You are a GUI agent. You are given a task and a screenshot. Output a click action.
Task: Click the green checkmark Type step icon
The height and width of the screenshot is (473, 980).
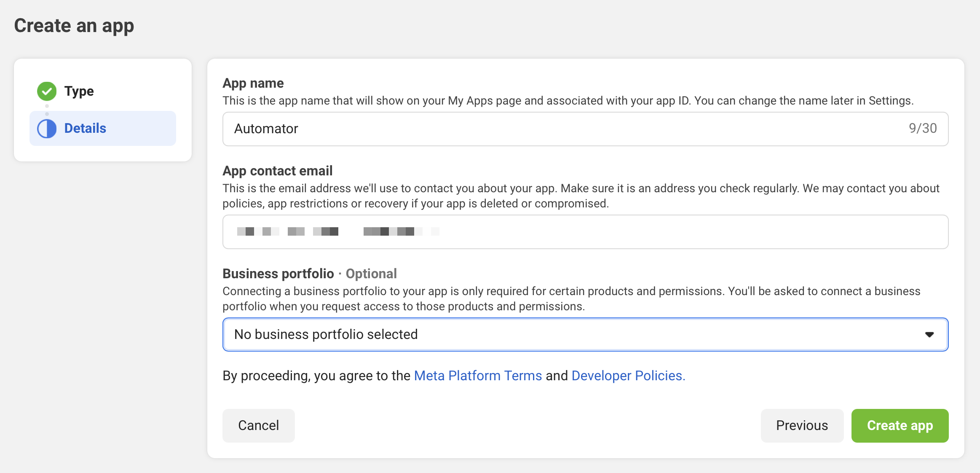[x=47, y=91]
